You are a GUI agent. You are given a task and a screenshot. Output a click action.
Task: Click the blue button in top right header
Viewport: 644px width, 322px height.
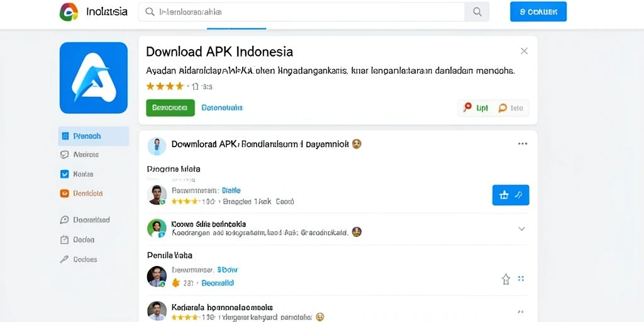tap(538, 11)
